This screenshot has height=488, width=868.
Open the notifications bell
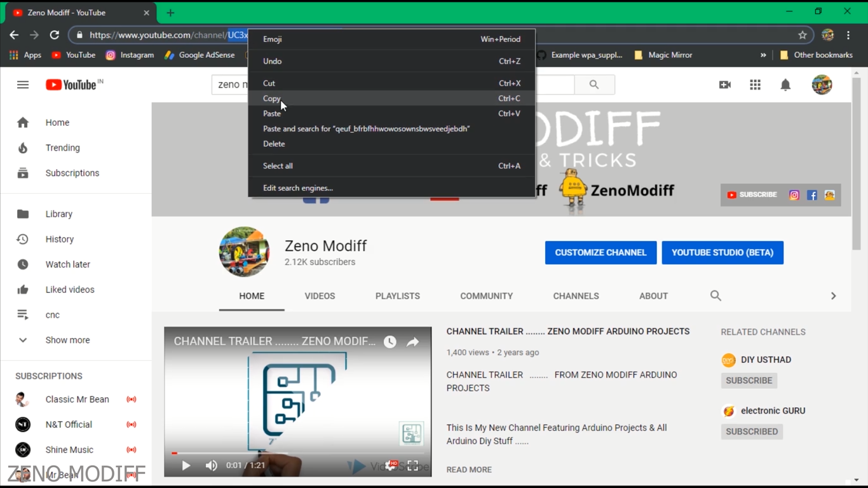click(785, 85)
